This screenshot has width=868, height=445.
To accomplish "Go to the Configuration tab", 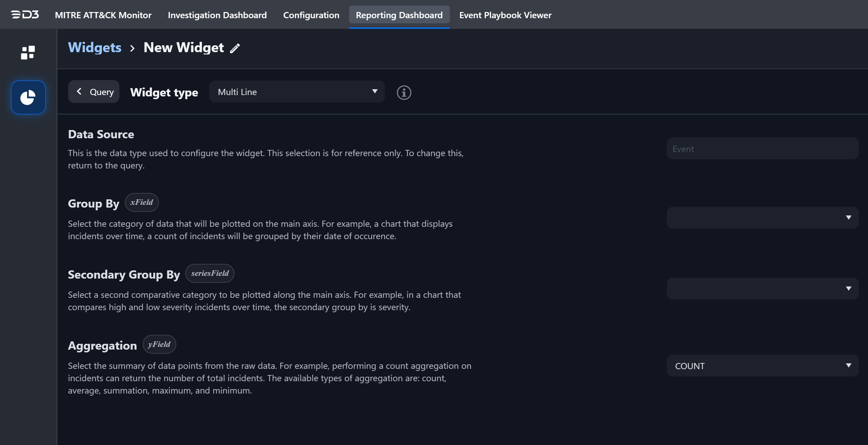I will [311, 15].
